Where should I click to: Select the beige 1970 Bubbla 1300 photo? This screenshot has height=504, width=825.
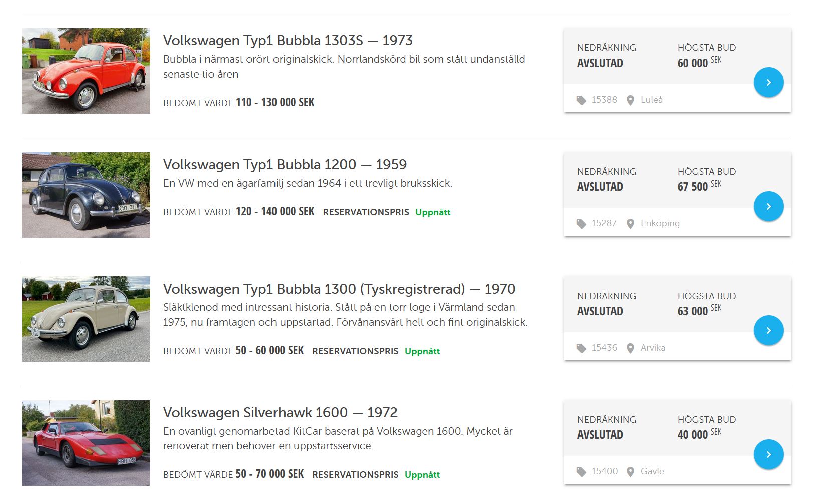[86, 319]
